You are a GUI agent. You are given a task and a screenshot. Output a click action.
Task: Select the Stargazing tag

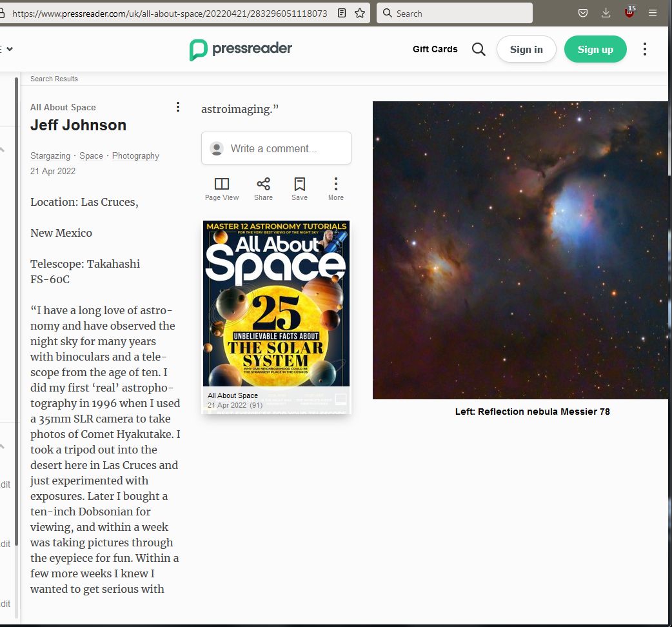coord(50,156)
